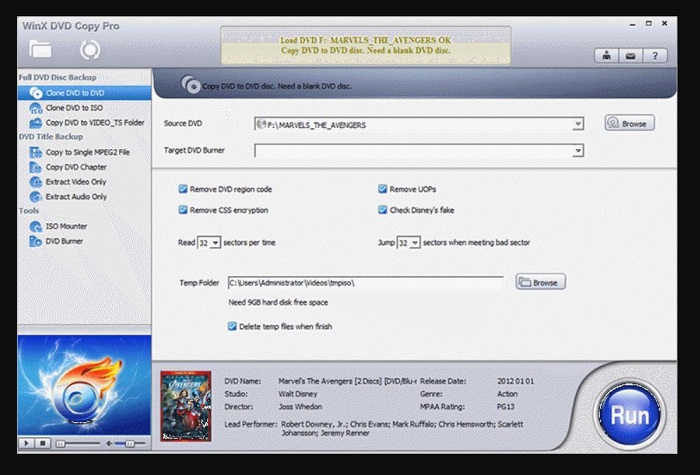Click the Director value 'Joss Whedon'
Image resolution: width=700 pixels, height=475 pixels.
(x=300, y=407)
